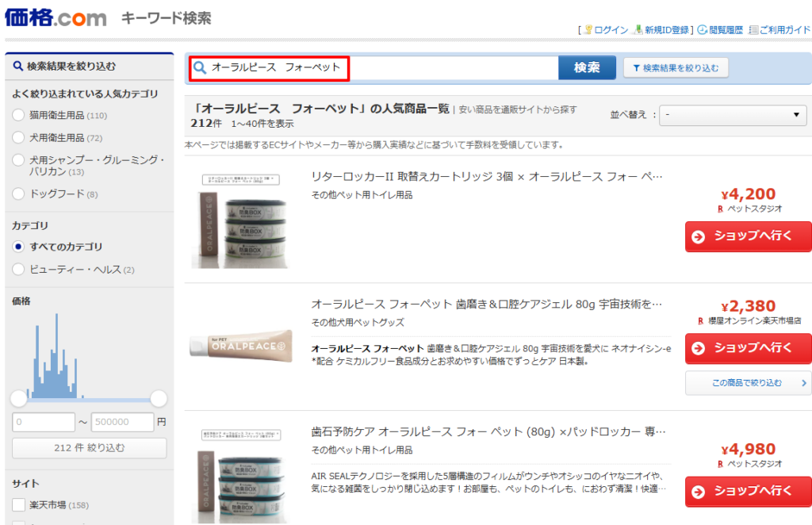Viewport: 812px width, 525px height.
Task: Click the blue 検索 button
Action: [x=587, y=67]
